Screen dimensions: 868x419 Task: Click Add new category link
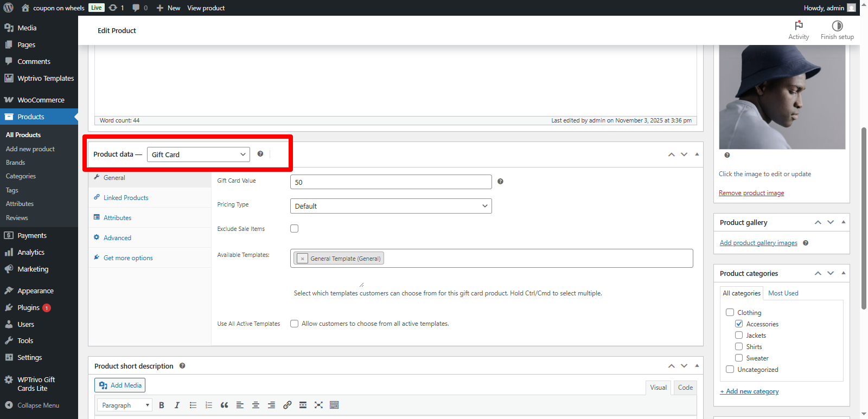(x=749, y=391)
